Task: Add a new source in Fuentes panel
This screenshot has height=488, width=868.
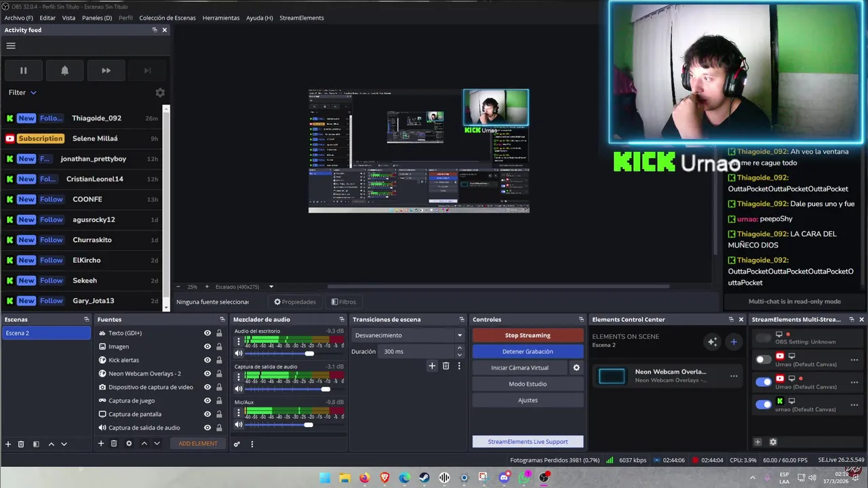Action: (101, 443)
